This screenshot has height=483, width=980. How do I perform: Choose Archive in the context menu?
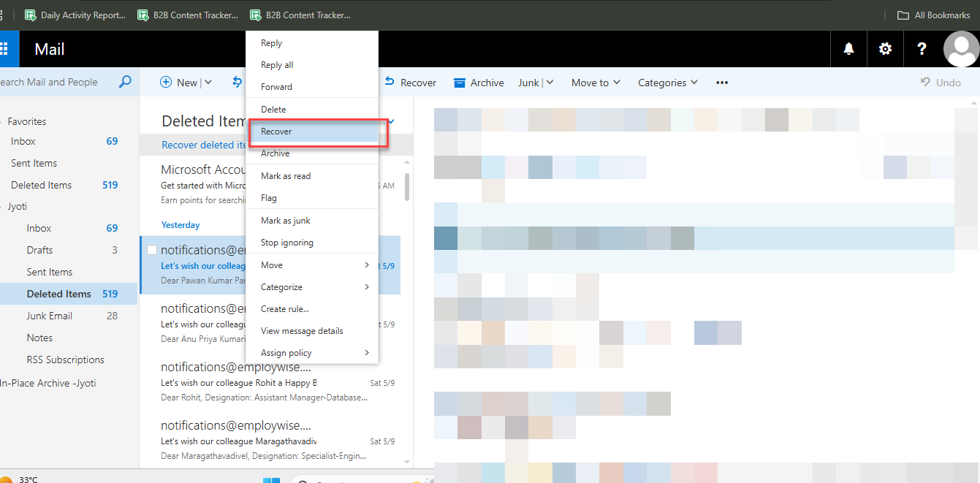pos(312,153)
